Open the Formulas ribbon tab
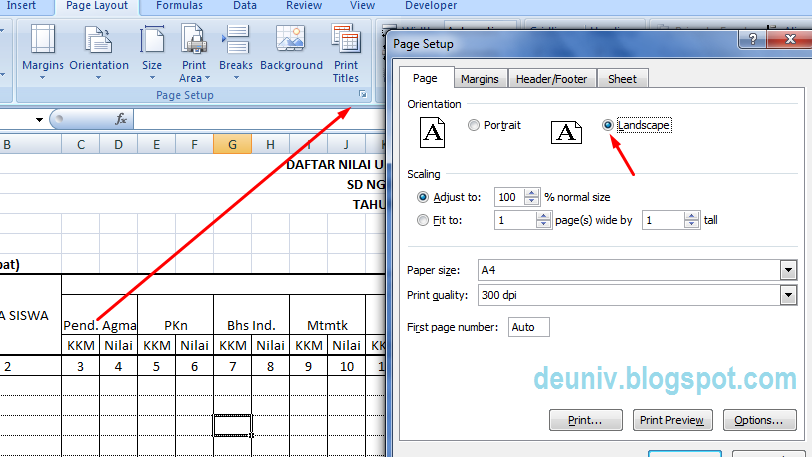Viewport: 812px width, 457px height. pos(179,6)
